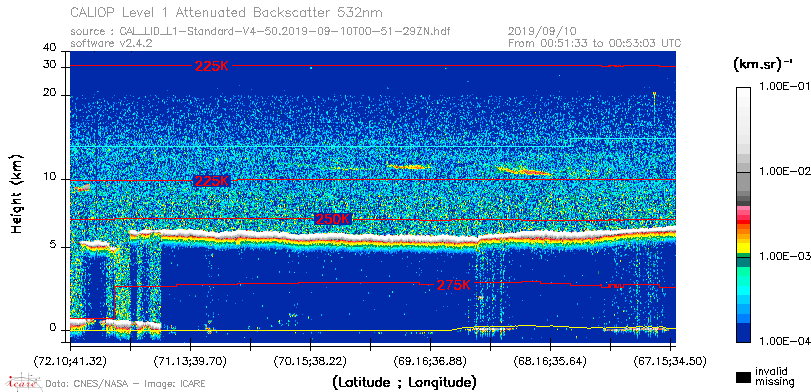Click the '275K' isotherm label
The width and height of the screenshot is (811, 392).
click(454, 285)
